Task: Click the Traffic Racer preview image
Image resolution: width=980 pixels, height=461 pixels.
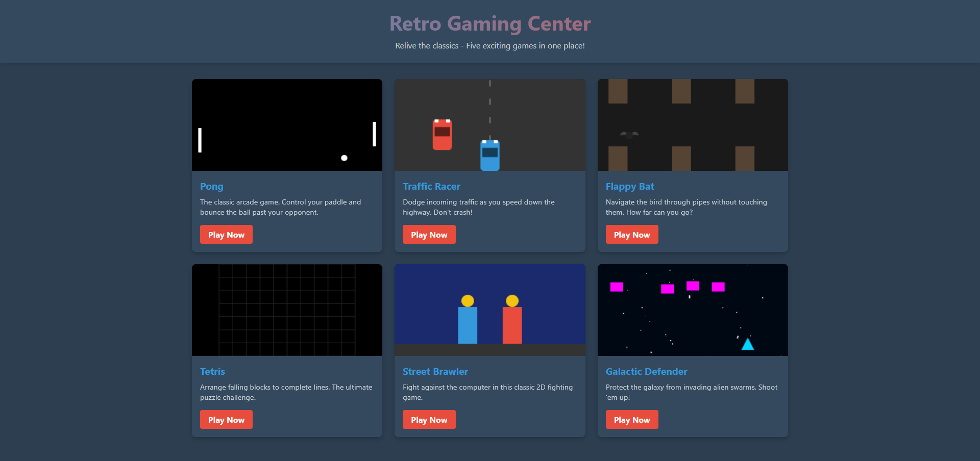Action: tap(489, 124)
